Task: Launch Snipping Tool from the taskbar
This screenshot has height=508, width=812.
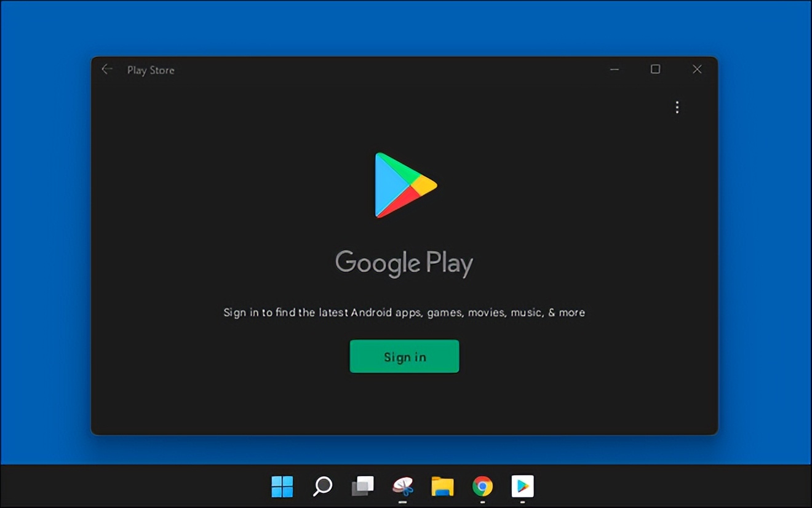Action: click(x=402, y=486)
